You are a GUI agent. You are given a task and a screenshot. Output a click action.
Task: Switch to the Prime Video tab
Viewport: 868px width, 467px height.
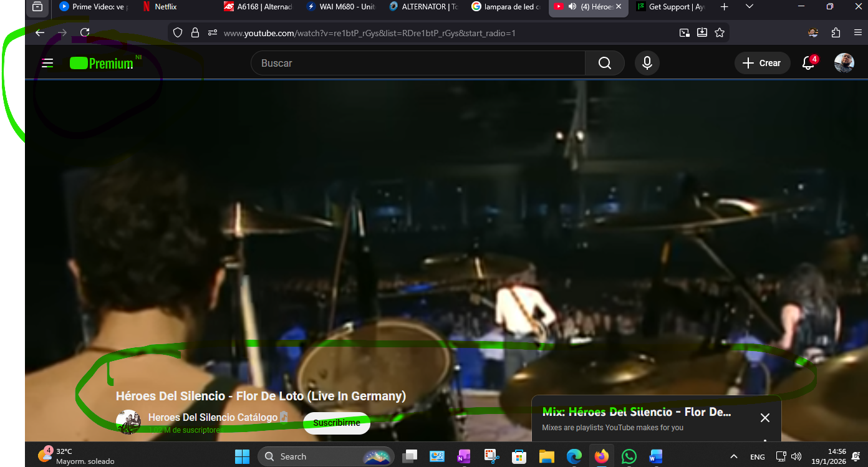(x=92, y=7)
